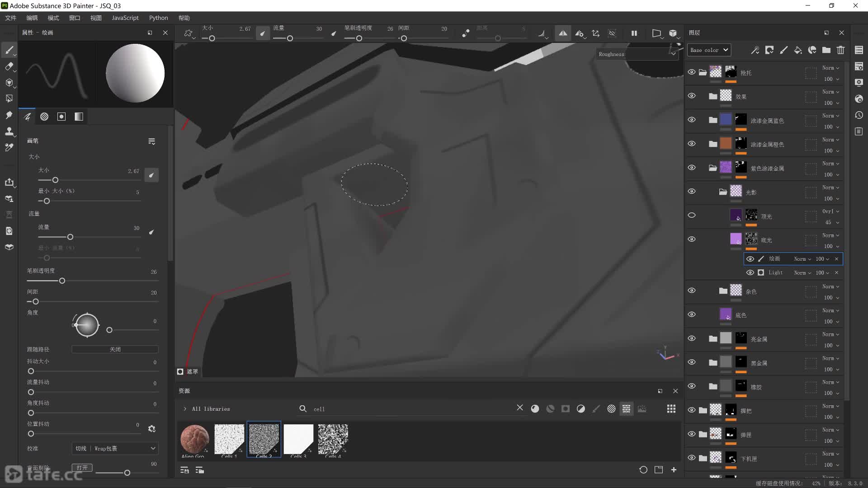Hide the 效果 folder layer
Screen dimensions: 868x488
692,96
